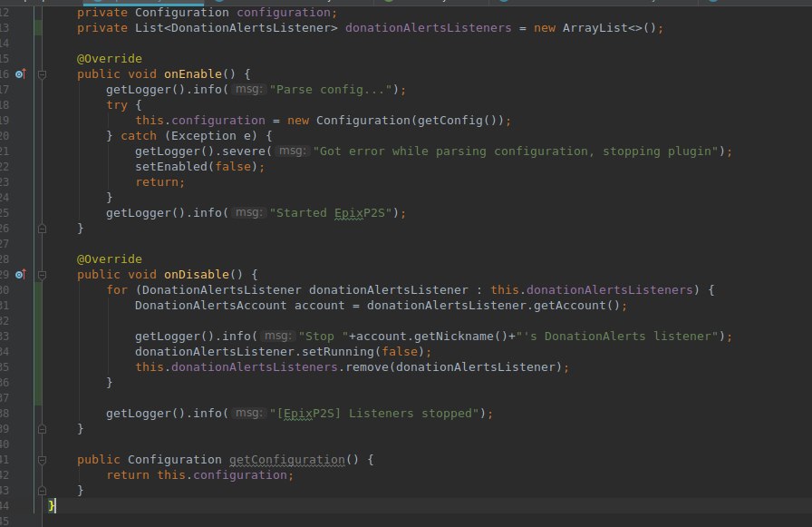Viewport: 812px width, 527px height.
Task: Click the fold end marker closing onEnable
Action: click(x=42, y=229)
